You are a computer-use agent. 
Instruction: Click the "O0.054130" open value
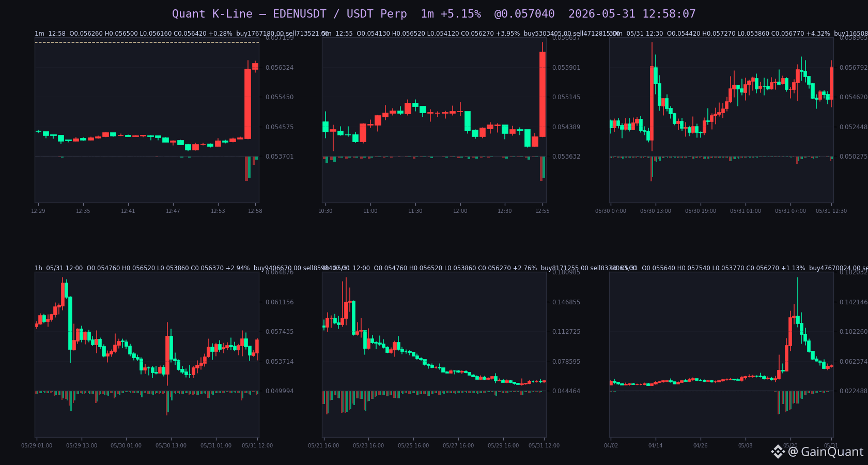(373, 34)
